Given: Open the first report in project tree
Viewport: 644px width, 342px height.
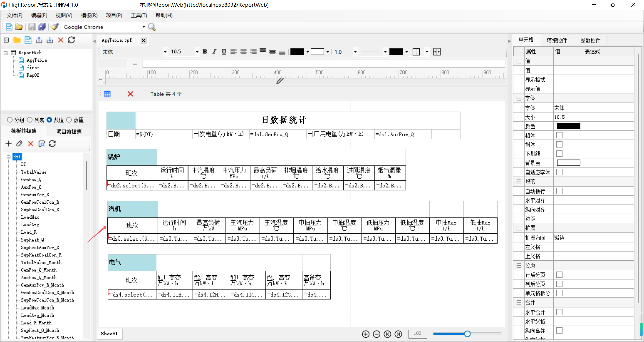Looking at the screenshot, I should (33, 68).
